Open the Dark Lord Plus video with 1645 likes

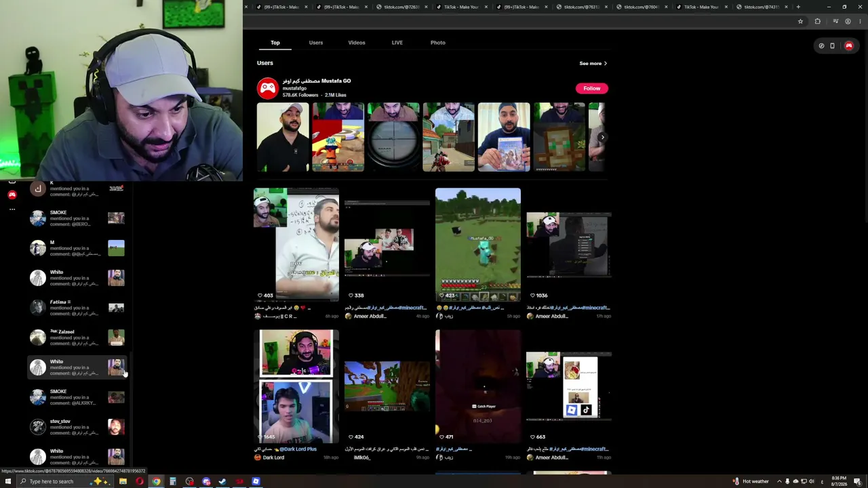(296, 386)
